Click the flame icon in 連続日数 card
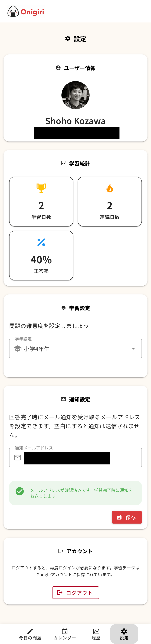This screenshot has height=644, width=151. coord(110,188)
